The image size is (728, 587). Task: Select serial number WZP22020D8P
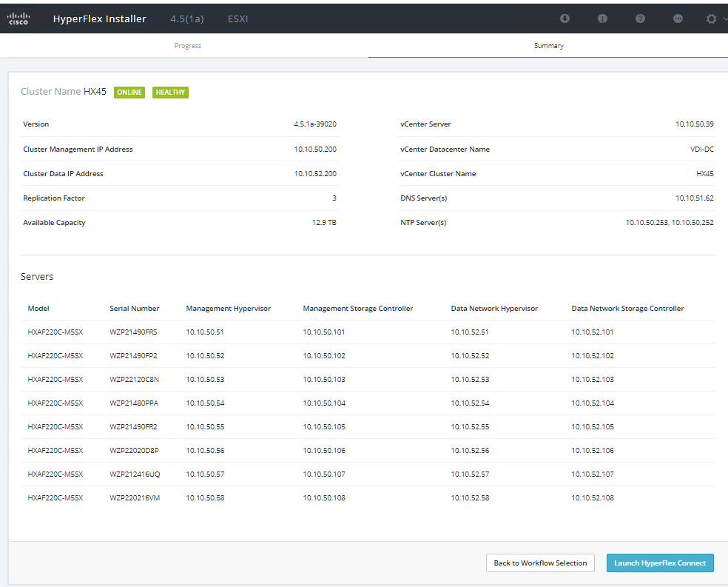[x=134, y=451]
